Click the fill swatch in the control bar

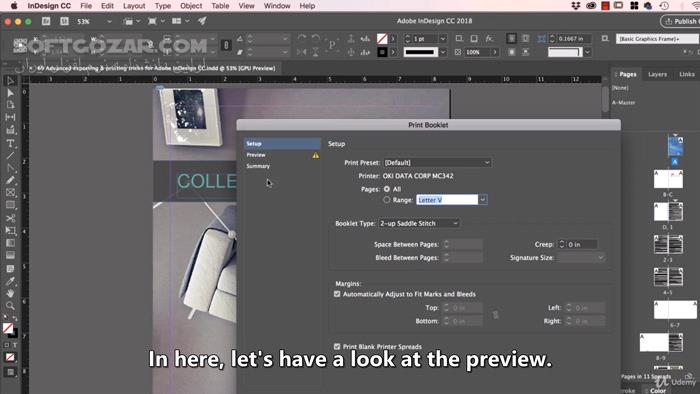click(382, 39)
